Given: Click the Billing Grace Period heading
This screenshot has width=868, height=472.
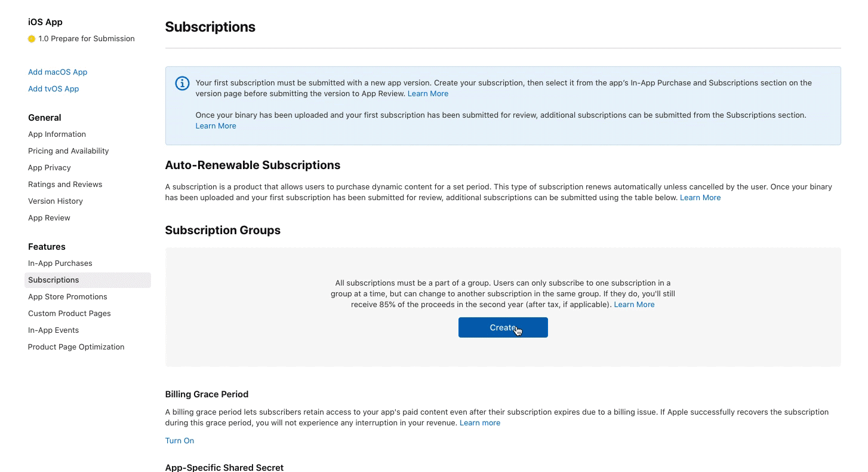Looking at the screenshot, I should (x=207, y=394).
